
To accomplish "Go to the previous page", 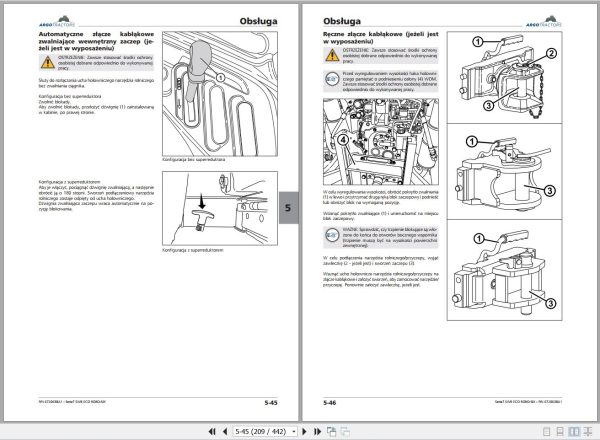I will pyautogui.click(x=225, y=431).
